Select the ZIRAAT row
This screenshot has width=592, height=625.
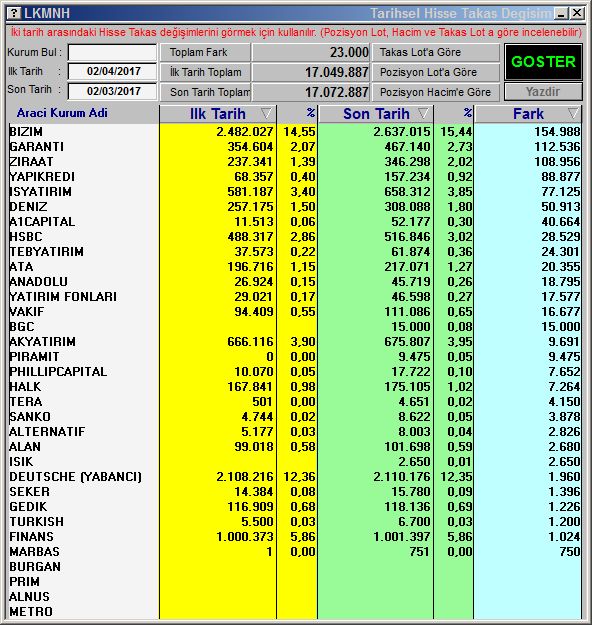click(295, 161)
